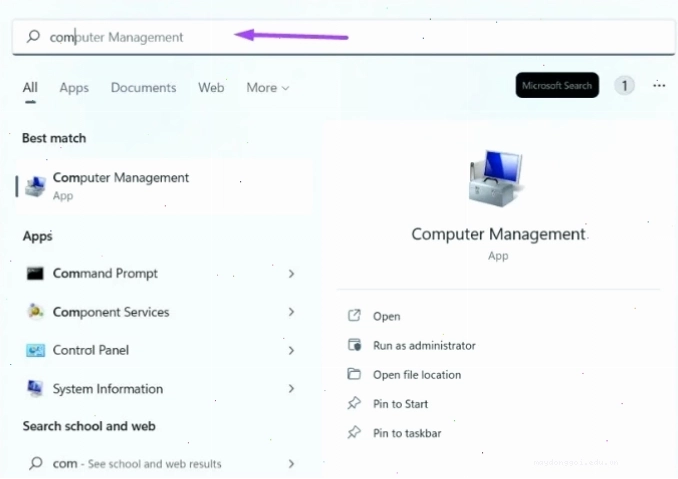678x479 pixels.
Task: Select the Component Services app name
Action: pyautogui.click(x=111, y=312)
